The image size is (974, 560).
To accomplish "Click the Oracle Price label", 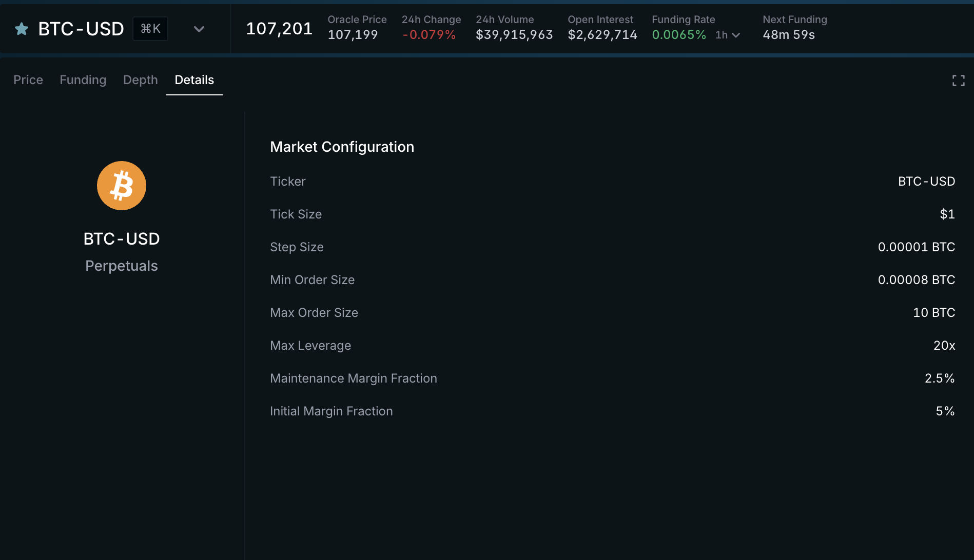I will (x=357, y=19).
